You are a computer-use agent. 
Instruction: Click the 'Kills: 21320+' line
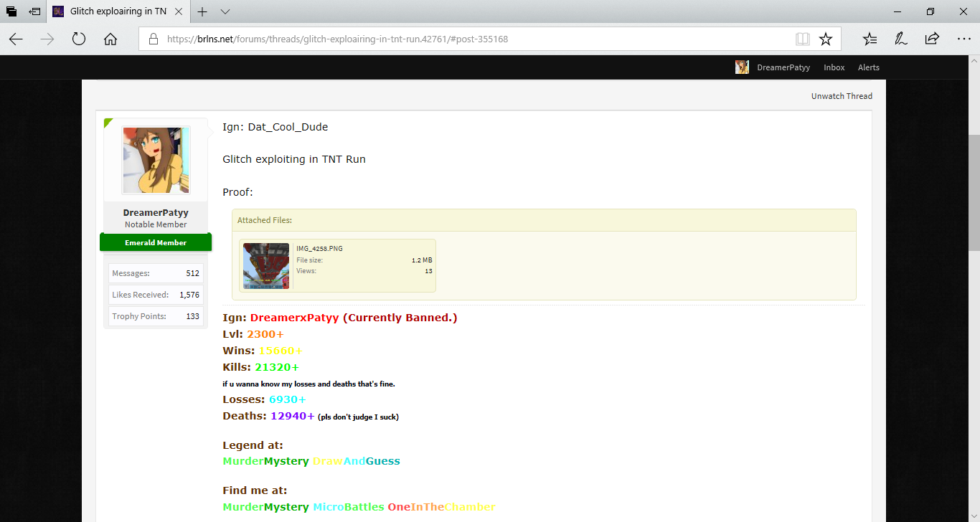[261, 367]
